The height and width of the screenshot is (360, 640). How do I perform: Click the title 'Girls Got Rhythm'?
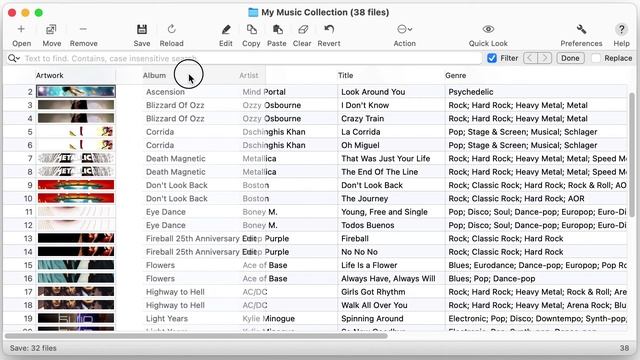click(x=373, y=292)
